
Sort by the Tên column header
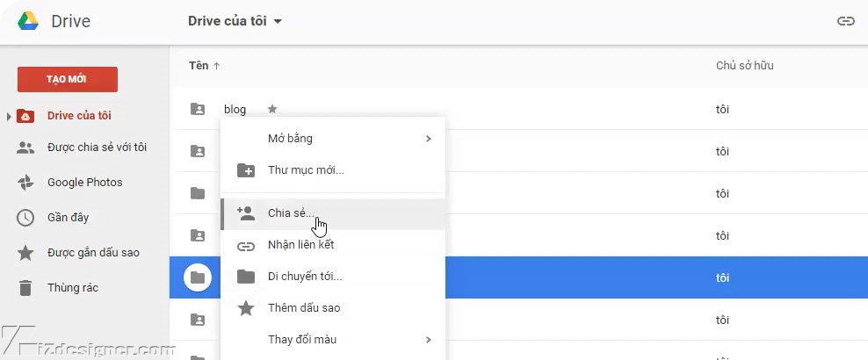click(199, 65)
